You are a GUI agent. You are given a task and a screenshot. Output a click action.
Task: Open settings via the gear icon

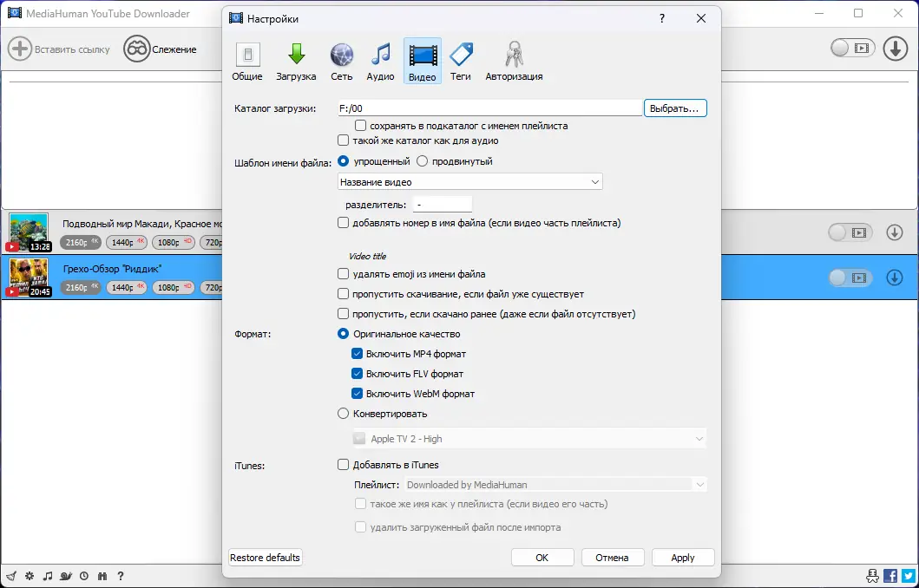click(x=30, y=576)
